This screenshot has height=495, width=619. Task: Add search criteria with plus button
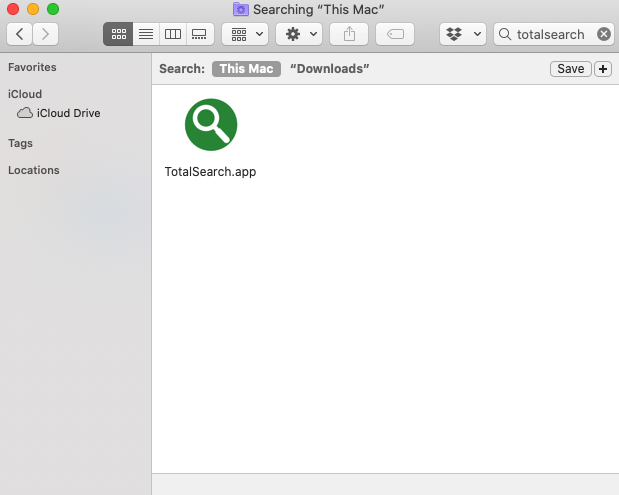pyautogui.click(x=602, y=69)
